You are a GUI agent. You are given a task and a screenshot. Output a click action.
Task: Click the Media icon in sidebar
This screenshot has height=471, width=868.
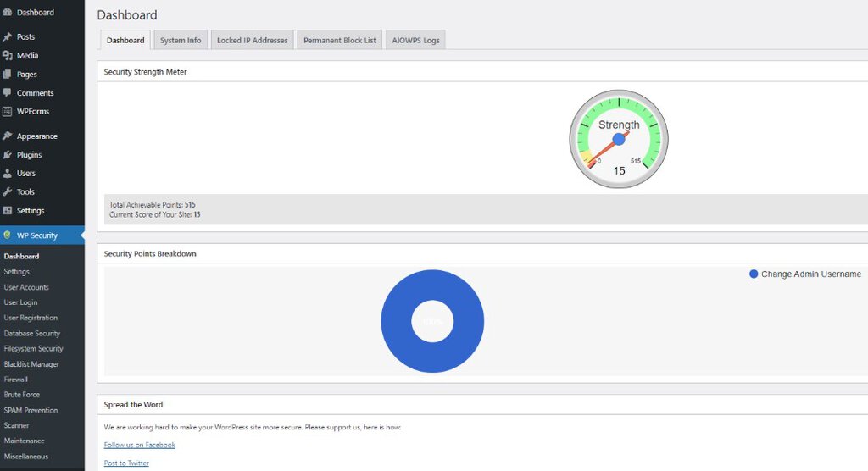pyautogui.click(x=7, y=55)
